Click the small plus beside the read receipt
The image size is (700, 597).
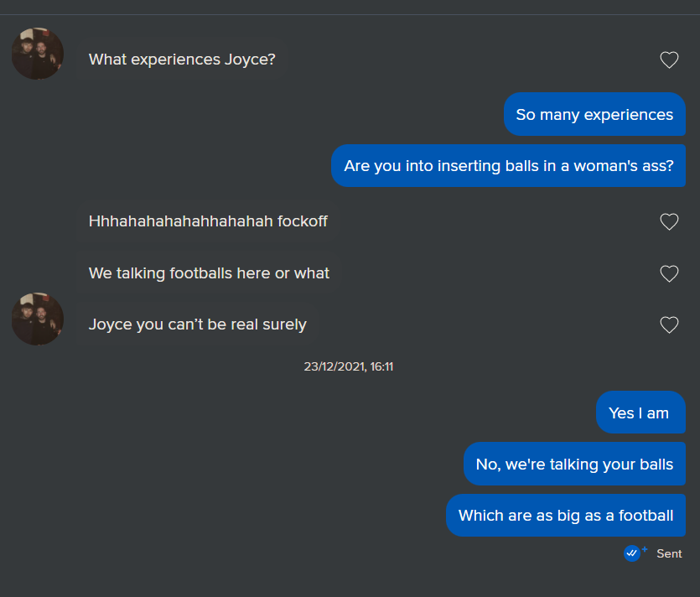click(x=645, y=549)
